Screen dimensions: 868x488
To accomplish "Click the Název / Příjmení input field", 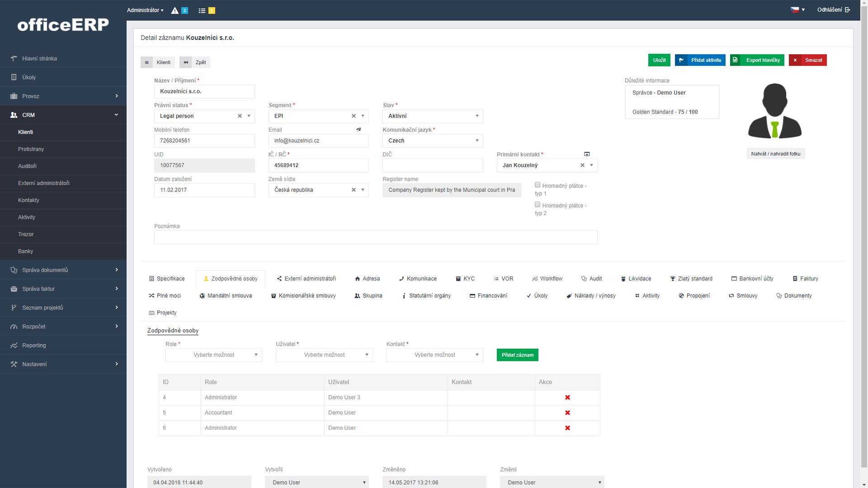I will 204,92.
